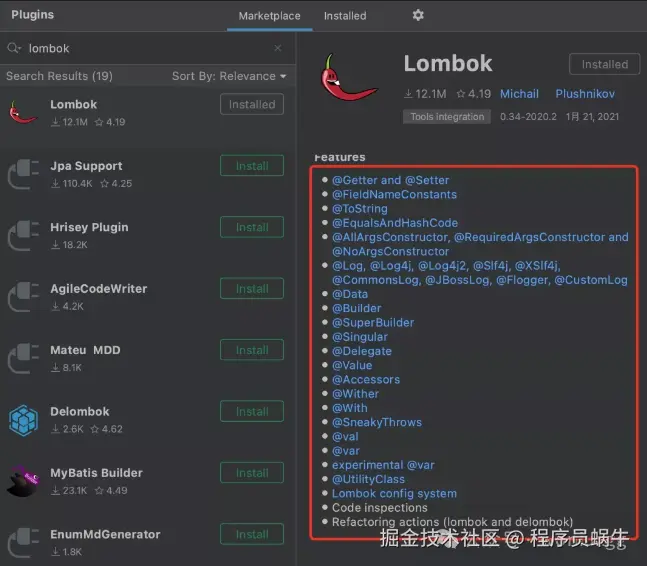Install the MyBatis Builder plugin
The height and width of the screenshot is (566, 647).
coord(252,473)
